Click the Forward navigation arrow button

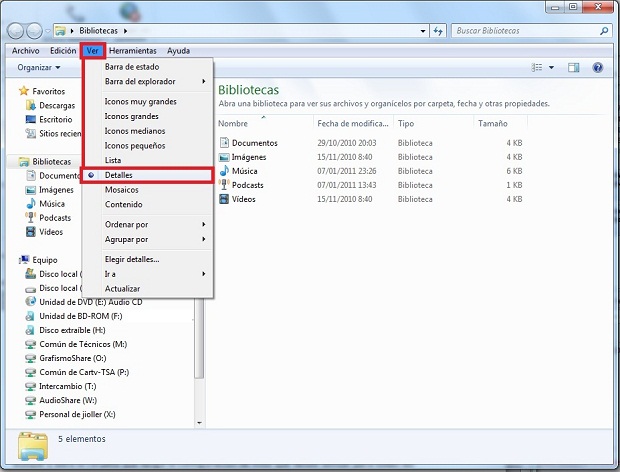pos(34,31)
